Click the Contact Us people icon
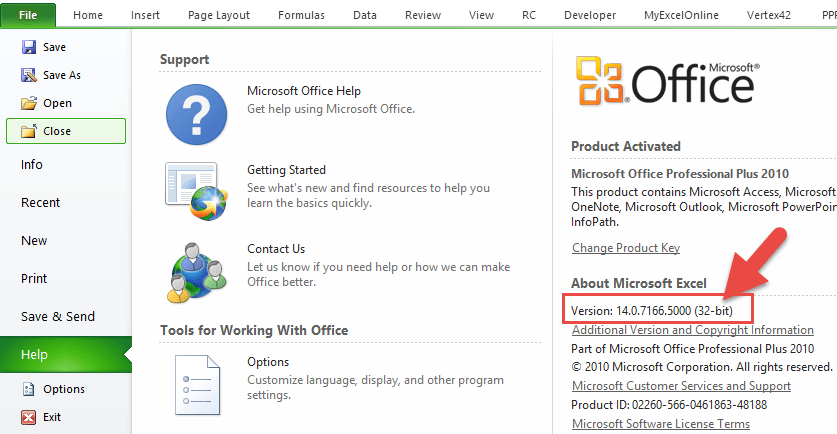The image size is (837, 434). pyautogui.click(x=196, y=272)
